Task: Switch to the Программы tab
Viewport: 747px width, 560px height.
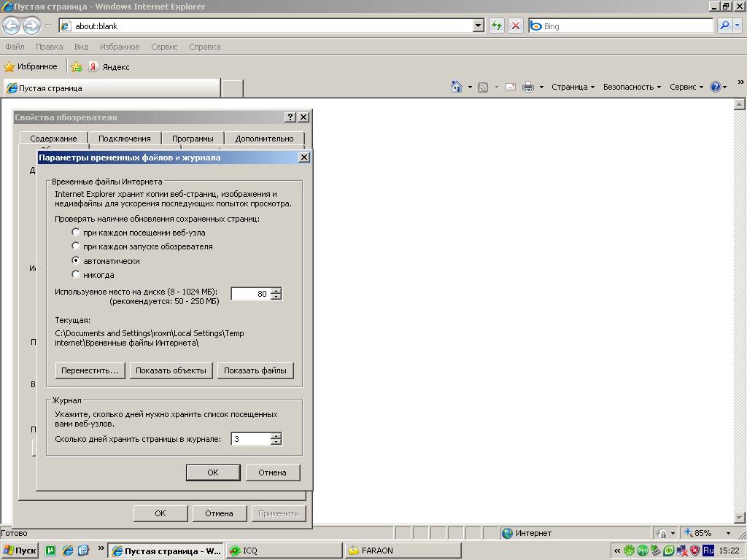Action: (x=193, y=138)
